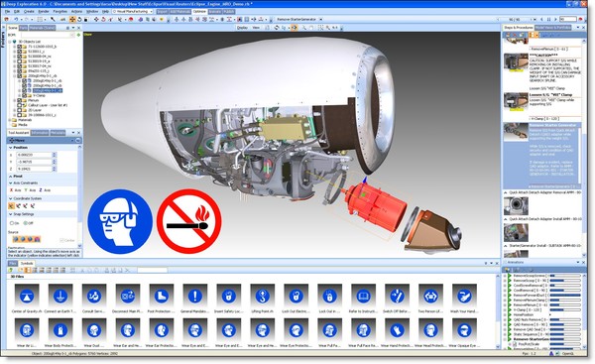Select the Rotate tool in the toolbar
Screen dimensions: 595x364
tap(78, 20)
